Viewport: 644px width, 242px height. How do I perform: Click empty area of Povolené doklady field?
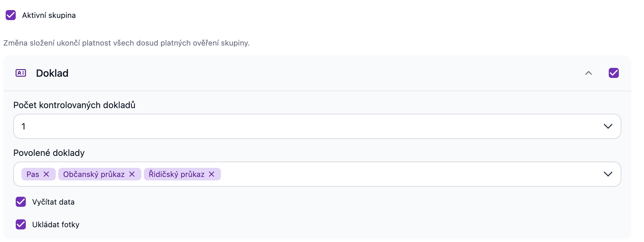tap(409, 174)
